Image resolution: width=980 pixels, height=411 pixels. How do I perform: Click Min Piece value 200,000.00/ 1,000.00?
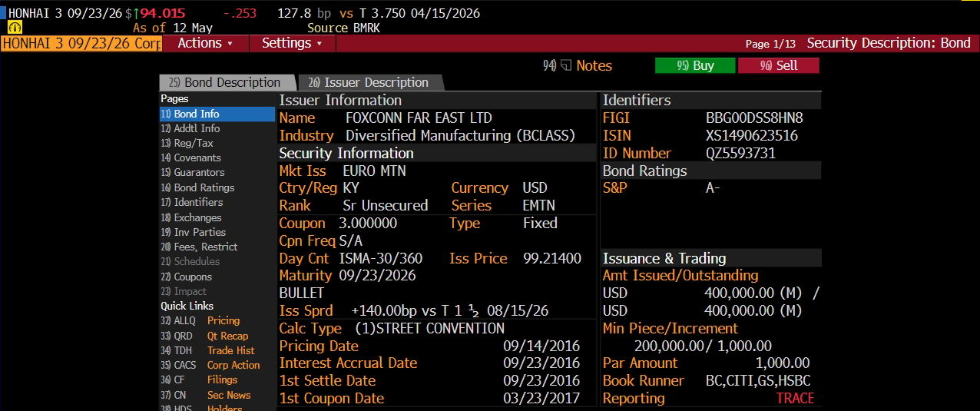(703, 346)
